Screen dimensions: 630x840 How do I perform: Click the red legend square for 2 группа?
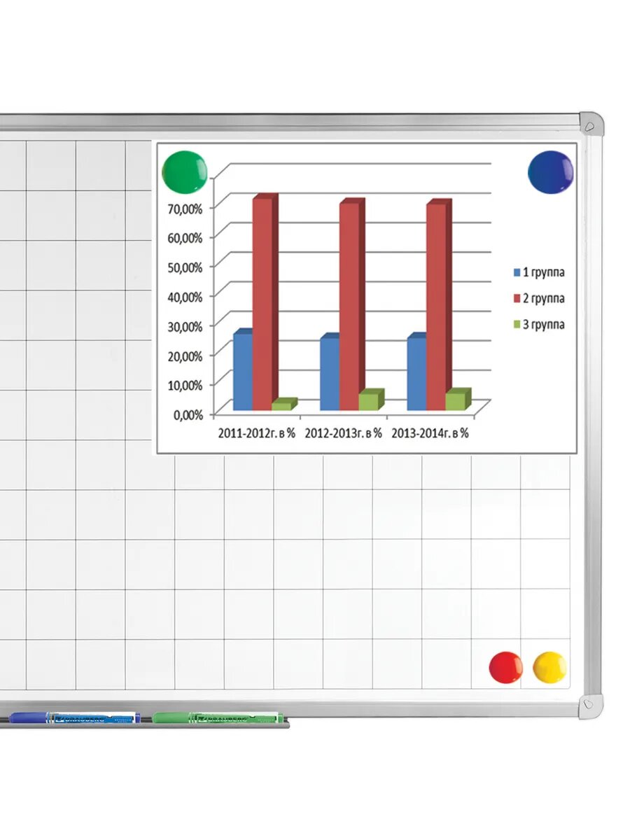(516, 298)
